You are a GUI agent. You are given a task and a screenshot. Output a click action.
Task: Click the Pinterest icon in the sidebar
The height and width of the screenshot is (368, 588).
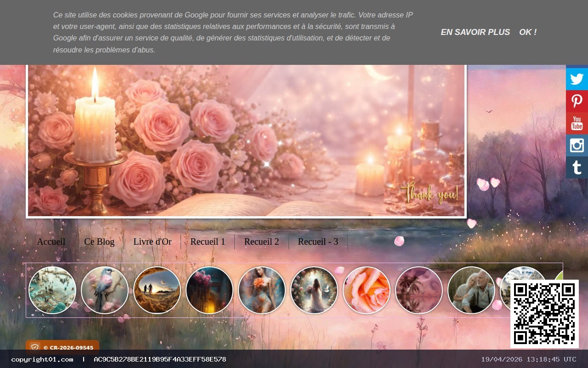coord(577,101)
